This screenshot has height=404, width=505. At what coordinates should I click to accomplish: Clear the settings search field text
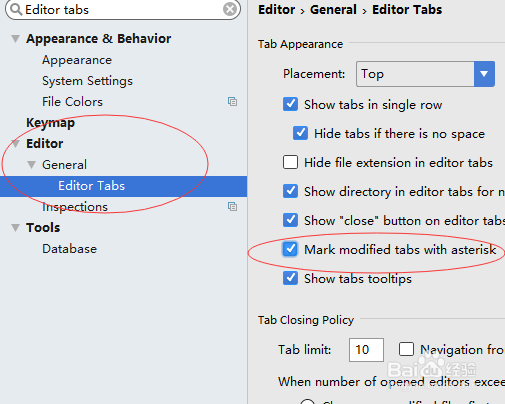(230, 9)
